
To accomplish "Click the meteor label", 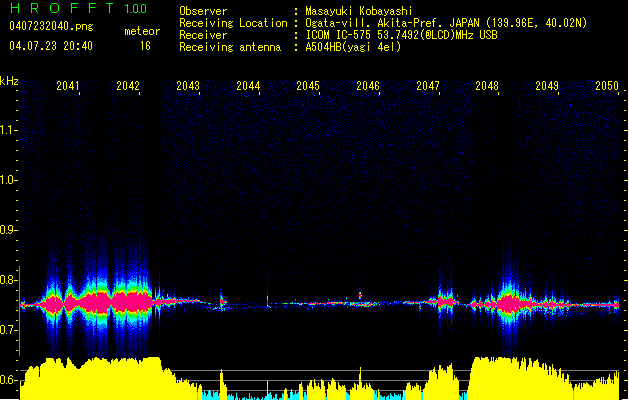I will coord(142,31).
